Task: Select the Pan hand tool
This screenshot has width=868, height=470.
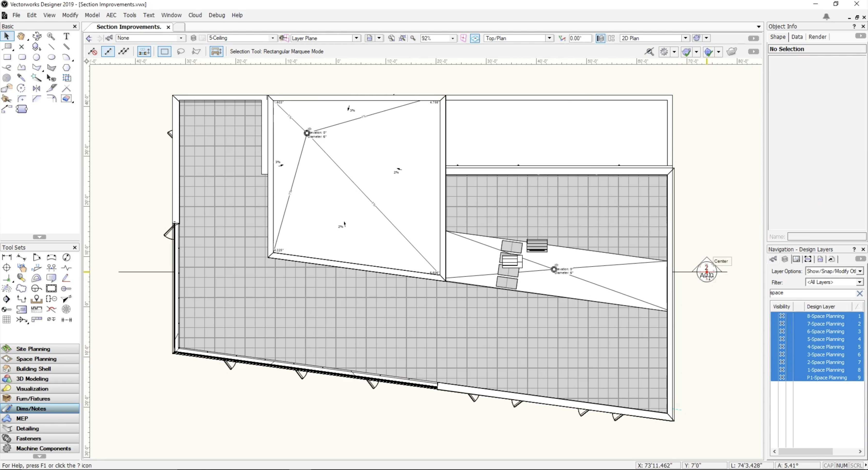Action: (x=21, y=36)
